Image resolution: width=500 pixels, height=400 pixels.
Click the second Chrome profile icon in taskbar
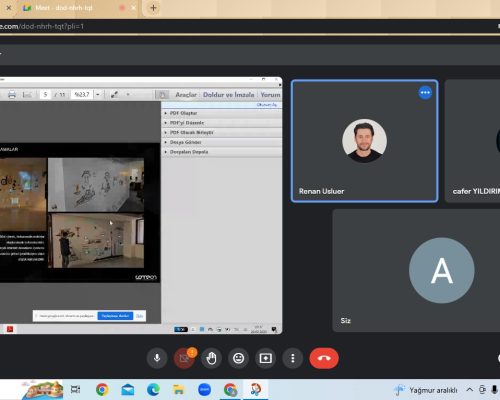click(230, 389)
